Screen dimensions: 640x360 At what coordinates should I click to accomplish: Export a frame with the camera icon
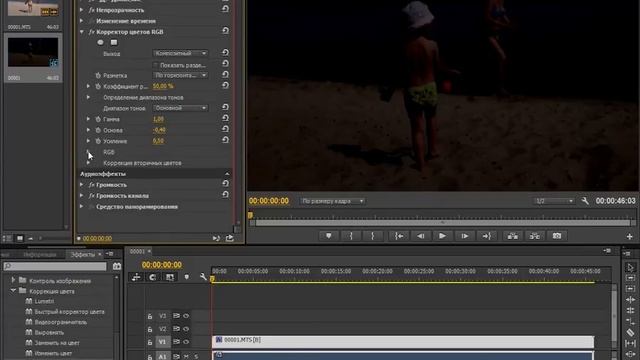point(557,236)
